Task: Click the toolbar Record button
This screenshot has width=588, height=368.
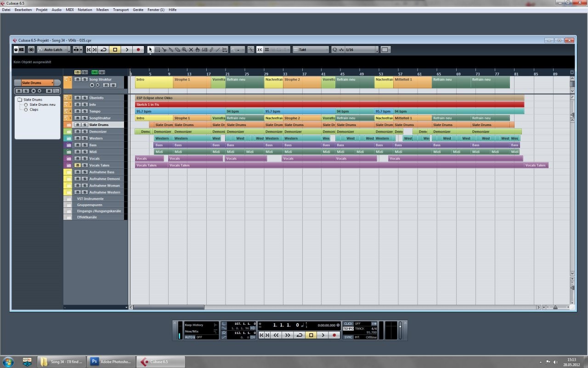Action: coord(138,50)
